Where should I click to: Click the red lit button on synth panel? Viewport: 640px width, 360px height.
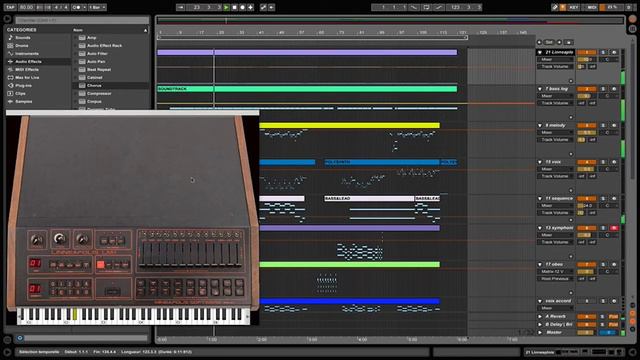click(x=100, y=265)
